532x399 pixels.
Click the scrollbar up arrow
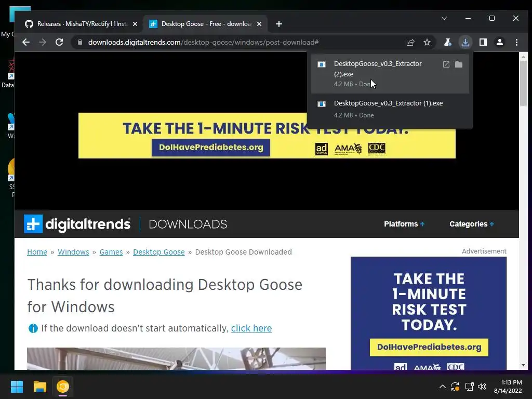coord(523,57)
